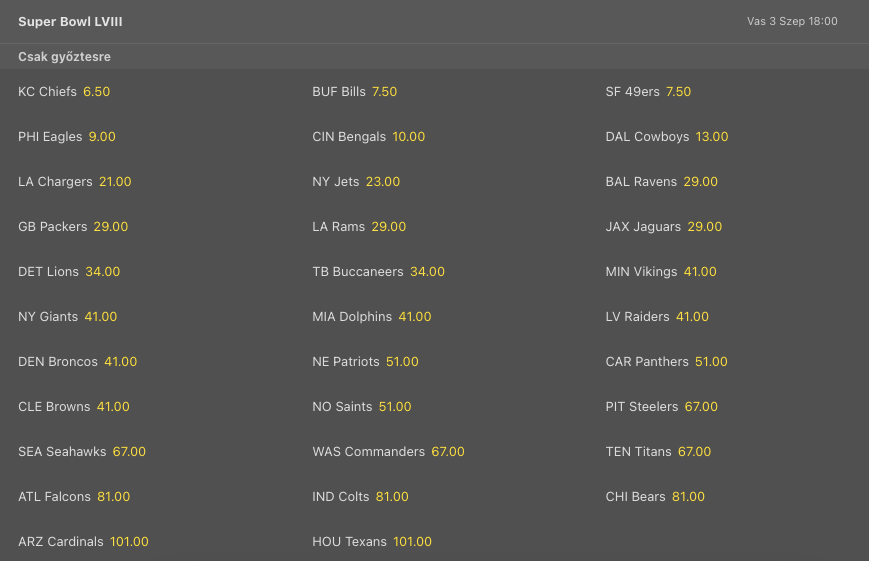The width and height of the screenshot is (869, 561).
Task: Pick LA Chargers at 21.00
Action: pyautogui.click(x=115, y=182)
